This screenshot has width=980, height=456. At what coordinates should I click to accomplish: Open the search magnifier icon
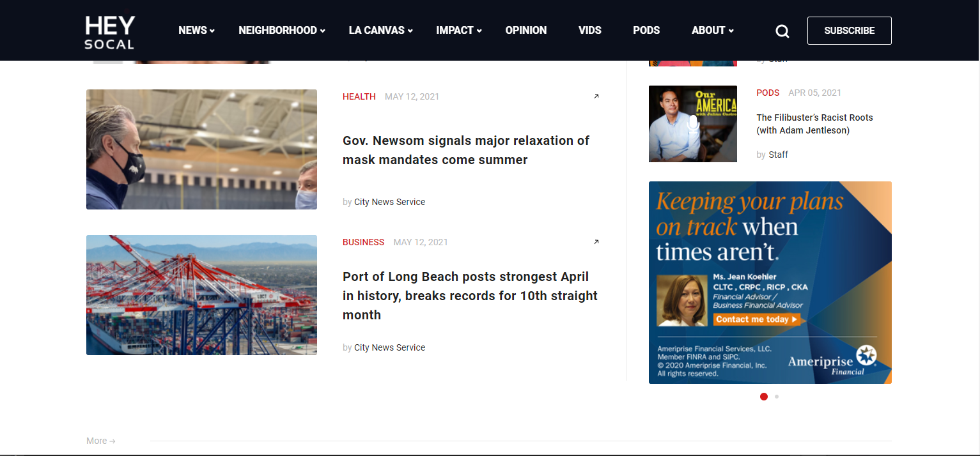coord(782,31)
